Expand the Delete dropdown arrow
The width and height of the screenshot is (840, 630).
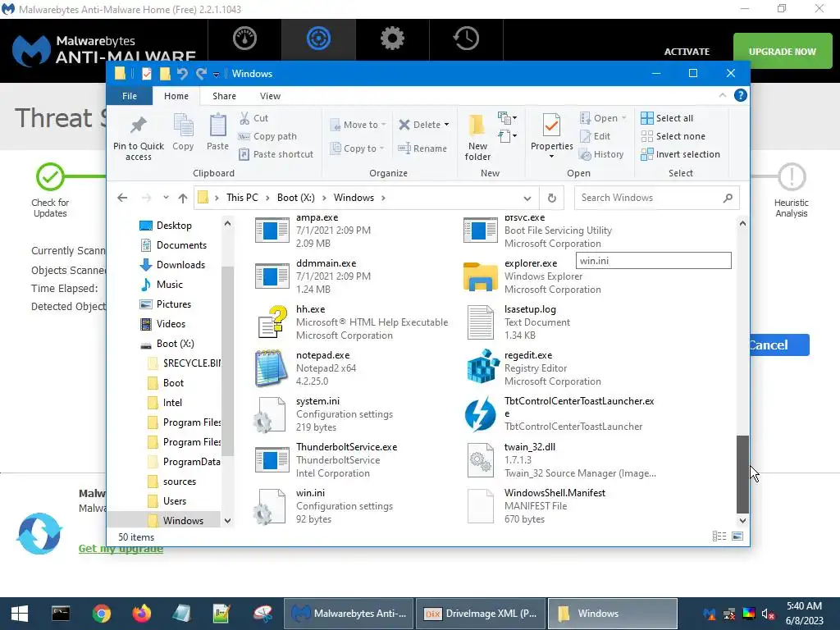tap(447, 125)
